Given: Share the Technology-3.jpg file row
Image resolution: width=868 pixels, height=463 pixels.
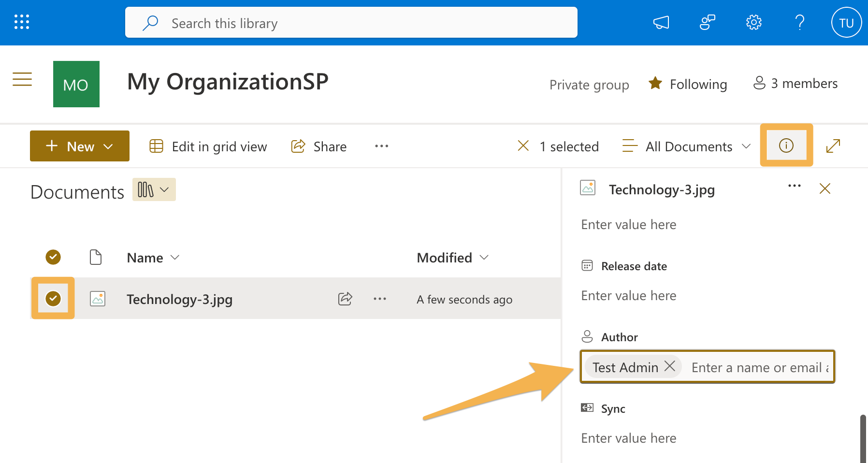Looking at the screenshot, I should (x=345, y=299).
